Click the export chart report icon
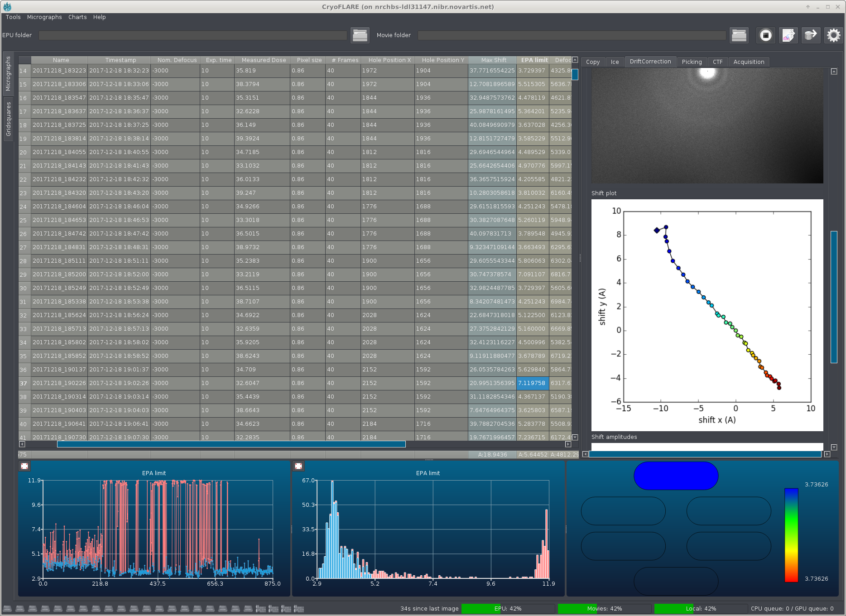 788,35
